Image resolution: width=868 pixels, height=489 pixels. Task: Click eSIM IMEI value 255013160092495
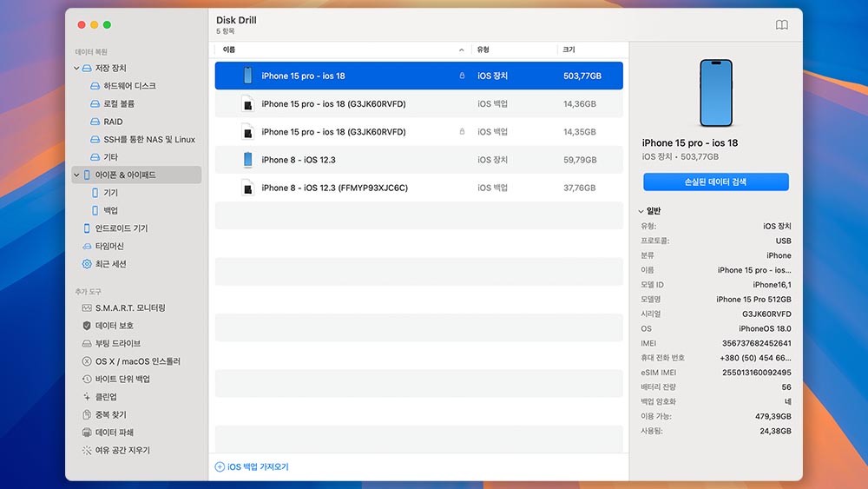756,373
